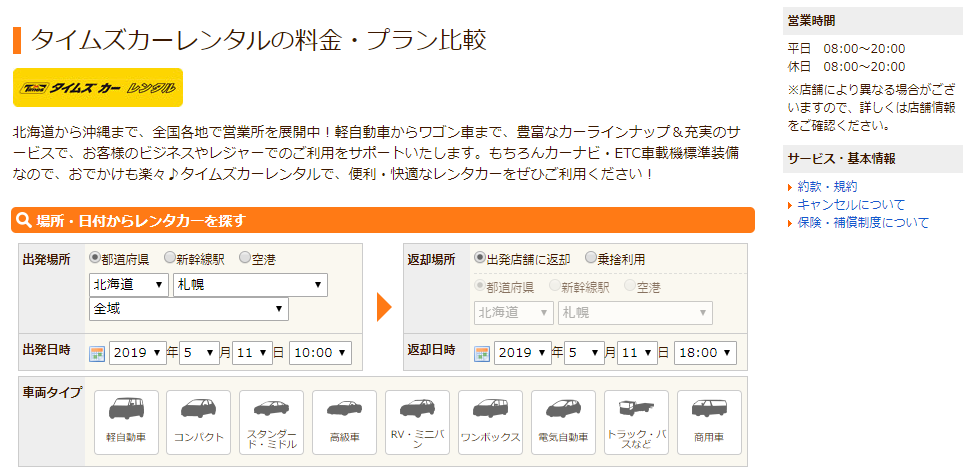Image resolution: width=964 pixels, height=469 pixels.
Task: Select the 軽自動車 vehicle type icon
Action: coord(126,419)
